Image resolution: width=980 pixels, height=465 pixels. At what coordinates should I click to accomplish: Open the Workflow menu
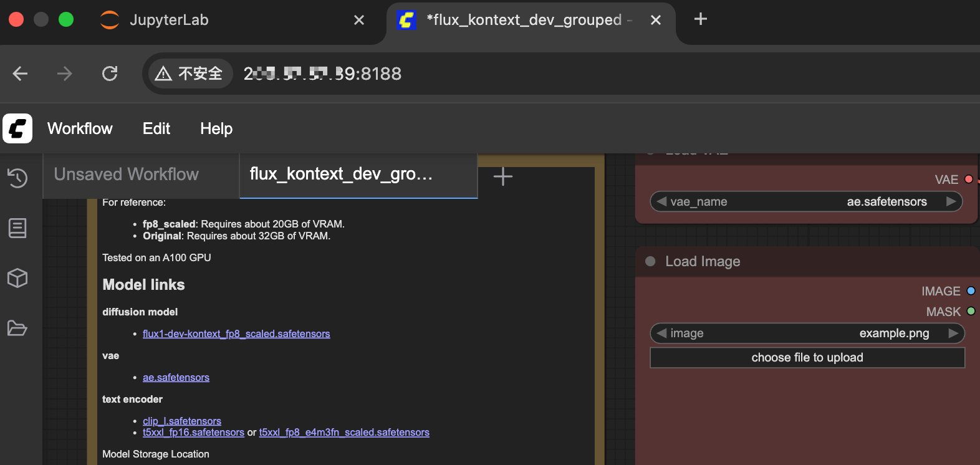coord(80,128)
